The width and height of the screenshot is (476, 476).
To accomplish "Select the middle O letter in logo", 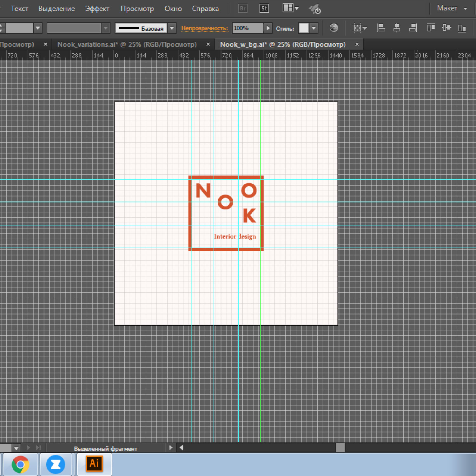I will click(x=225, y=202).
